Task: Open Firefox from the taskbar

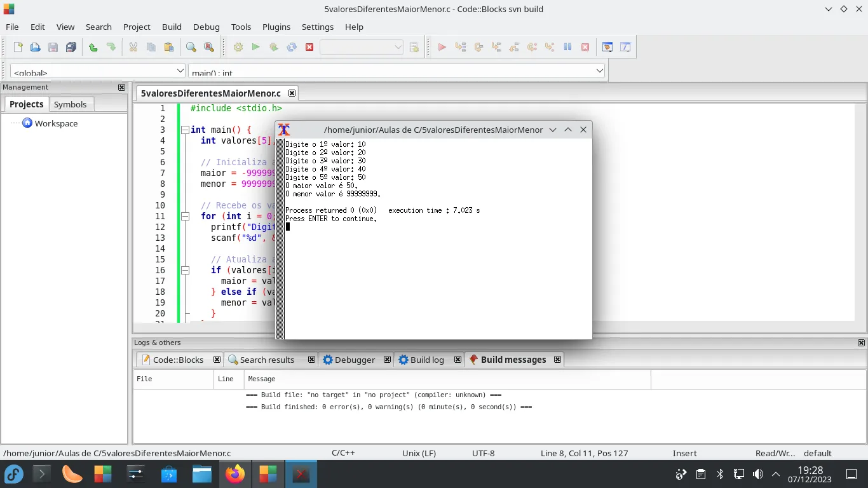Action: [235, 474]
